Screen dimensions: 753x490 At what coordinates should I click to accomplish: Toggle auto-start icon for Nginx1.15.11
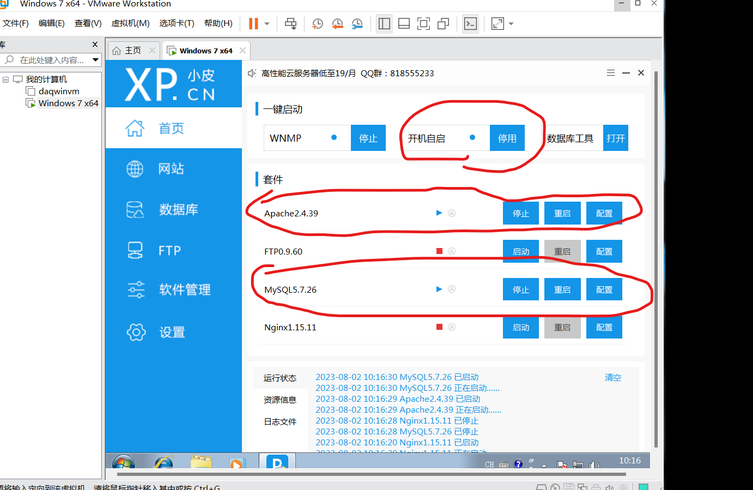(x=451, y=327)
